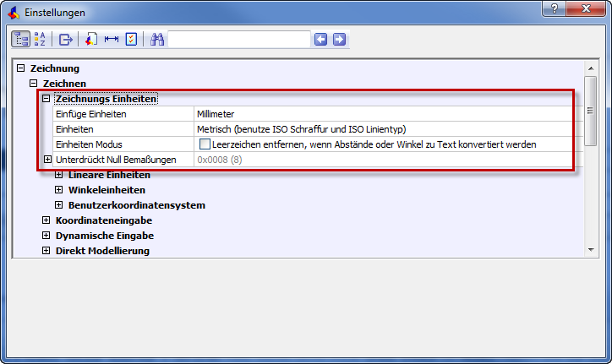Select the Direkt Modellierung tree item
Screen dimensions: 612x364
pos(102,251)
